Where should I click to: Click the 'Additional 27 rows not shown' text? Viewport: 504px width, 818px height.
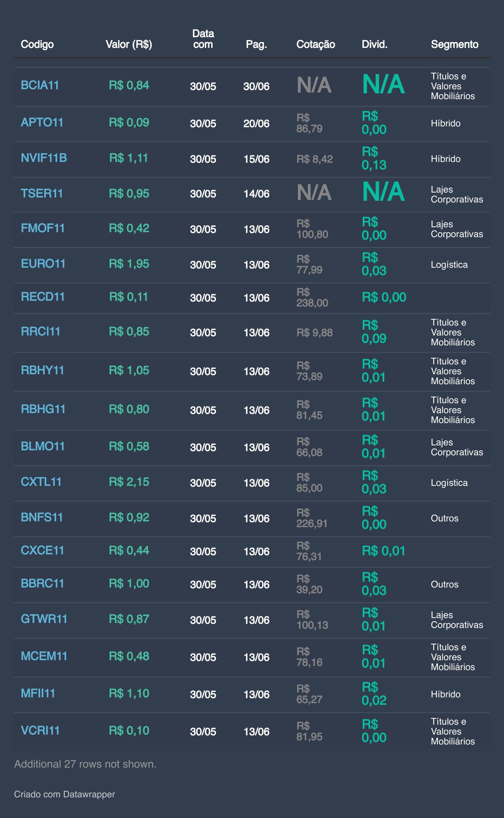[85, 764]
